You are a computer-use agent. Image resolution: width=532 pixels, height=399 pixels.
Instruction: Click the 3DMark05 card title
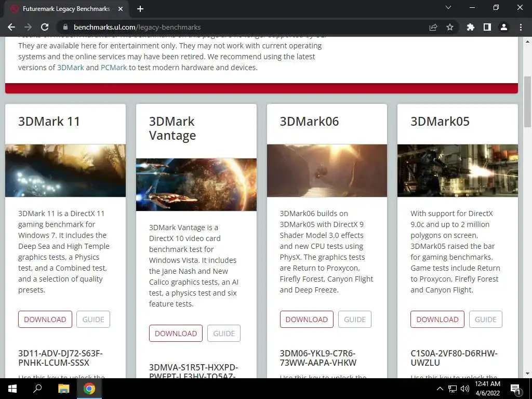pyautogui.click(x=440, y=121)
